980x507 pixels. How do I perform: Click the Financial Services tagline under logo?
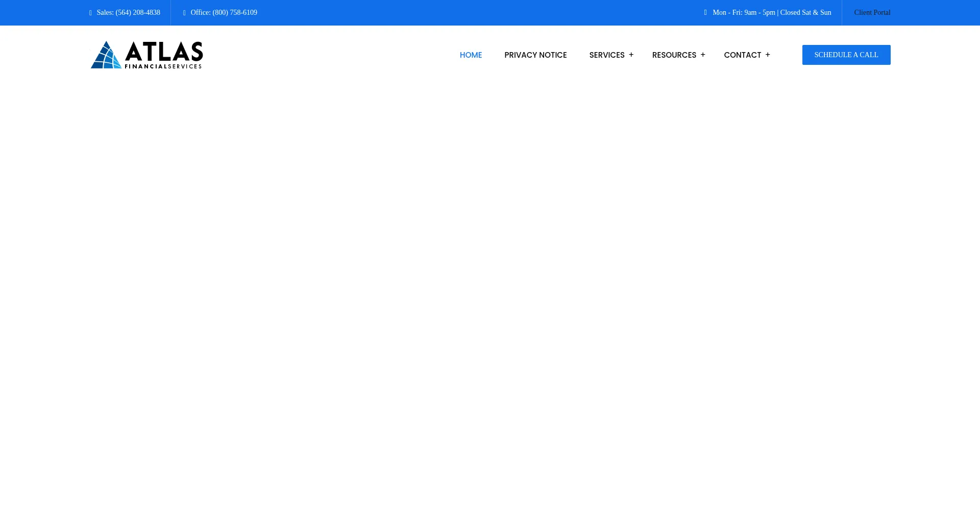163,66
